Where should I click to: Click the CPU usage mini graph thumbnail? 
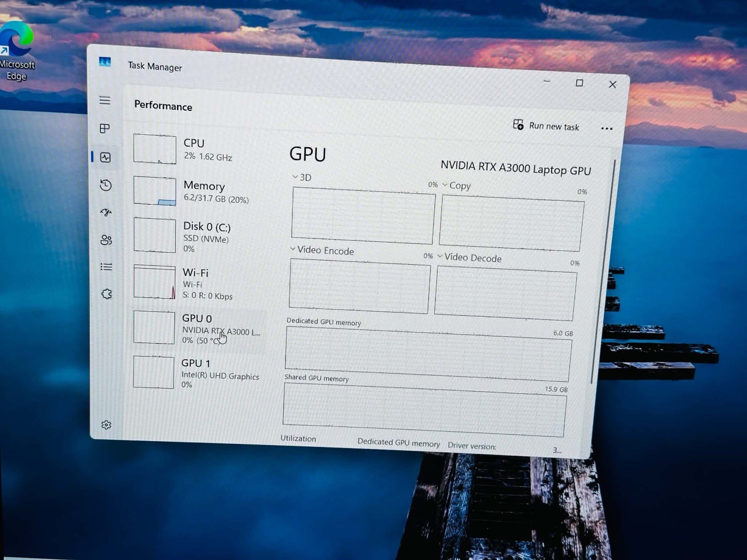tap(155, 149)
